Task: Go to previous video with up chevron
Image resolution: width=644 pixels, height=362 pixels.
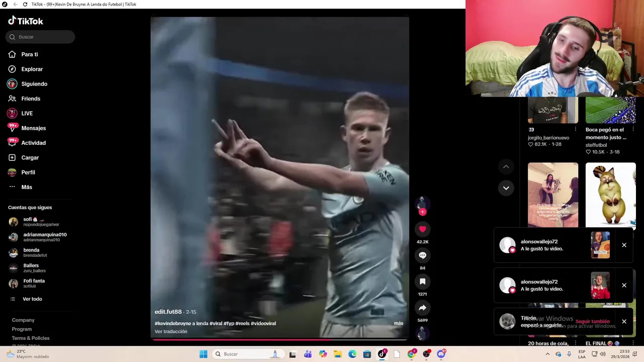Action: tap(506, 166)
